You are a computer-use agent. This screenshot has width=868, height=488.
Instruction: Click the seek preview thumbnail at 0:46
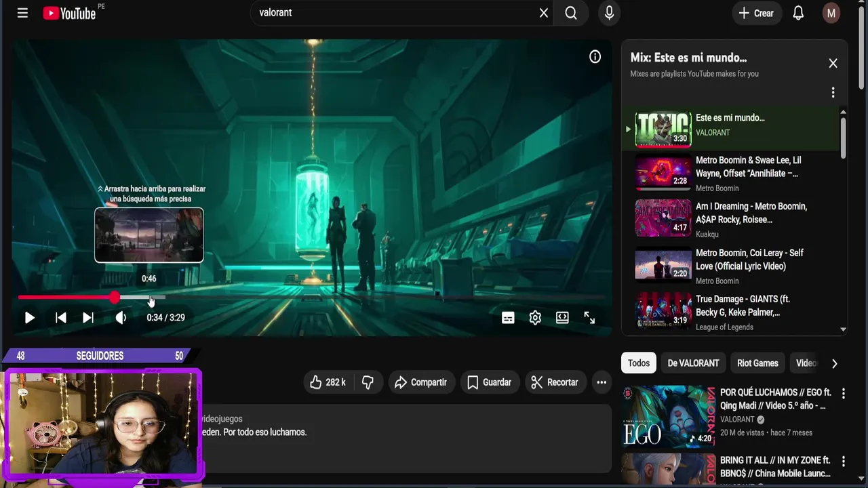(x=149, y=235)
